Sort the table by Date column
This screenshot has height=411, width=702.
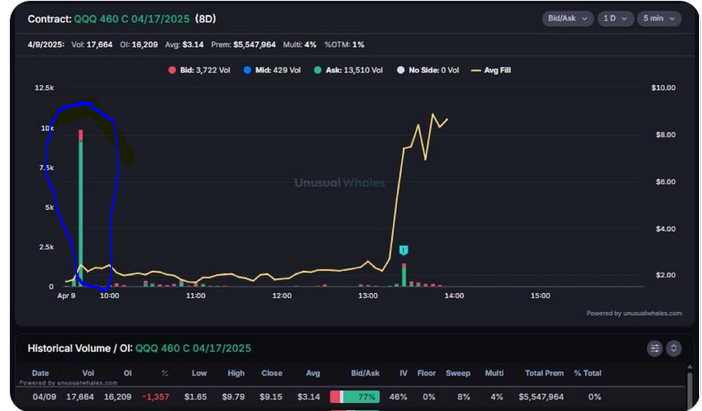coord(40,373)
